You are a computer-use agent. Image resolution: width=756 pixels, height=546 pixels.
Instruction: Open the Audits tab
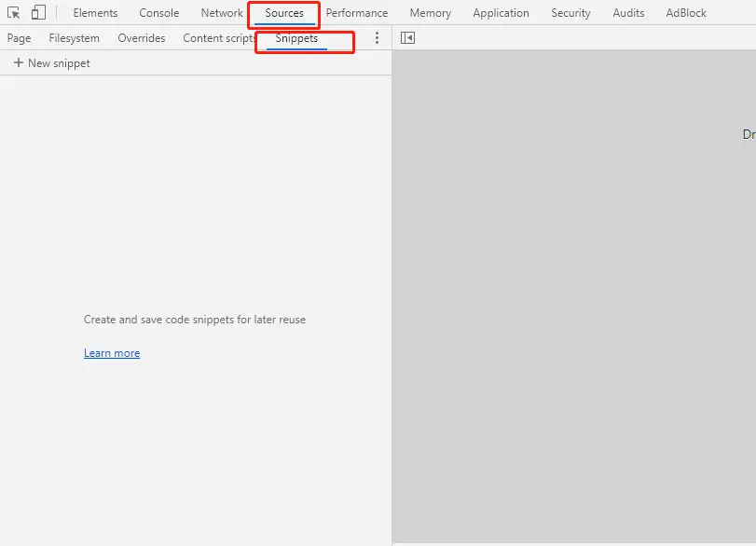(x=628, y=13)
